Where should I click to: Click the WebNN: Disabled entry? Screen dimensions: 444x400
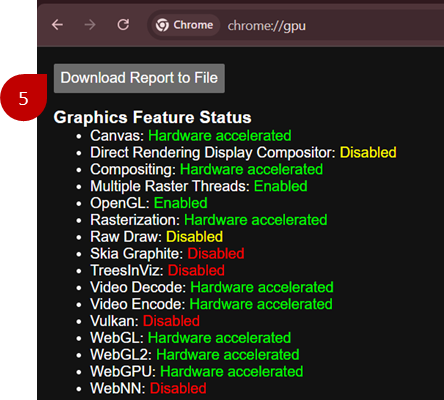coord(148,388)
